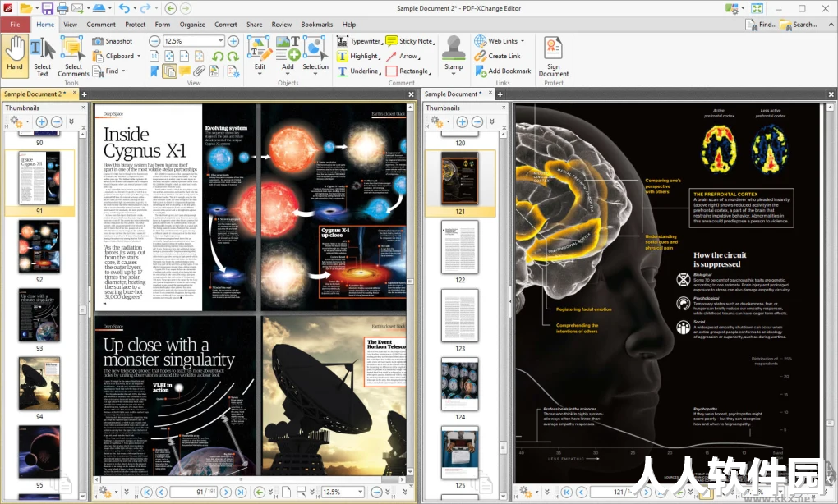This screenshot has width=838, height=504.
Task: Open the Bookmarks ribbon tab
Action: pos(316,25)
